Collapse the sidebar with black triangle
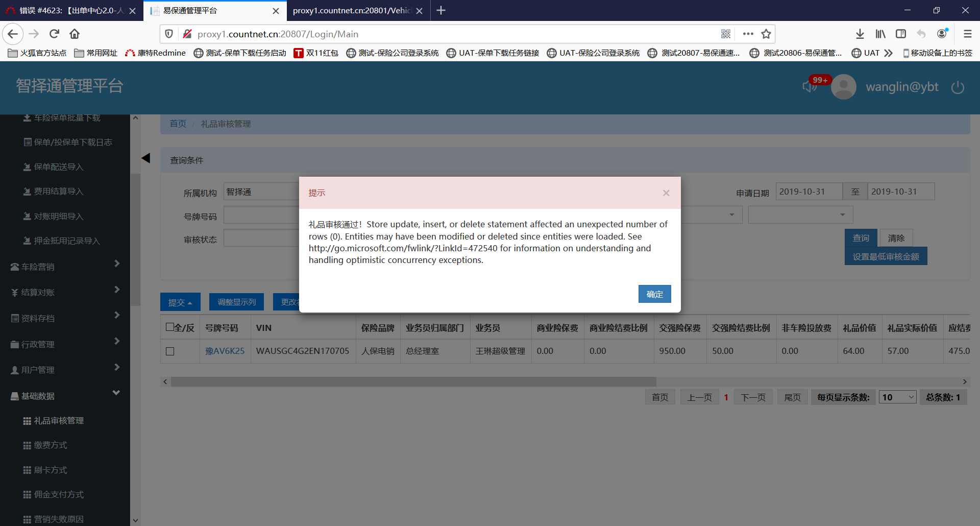This screenshot has width=980, height=526. click(x=146, y=158)
